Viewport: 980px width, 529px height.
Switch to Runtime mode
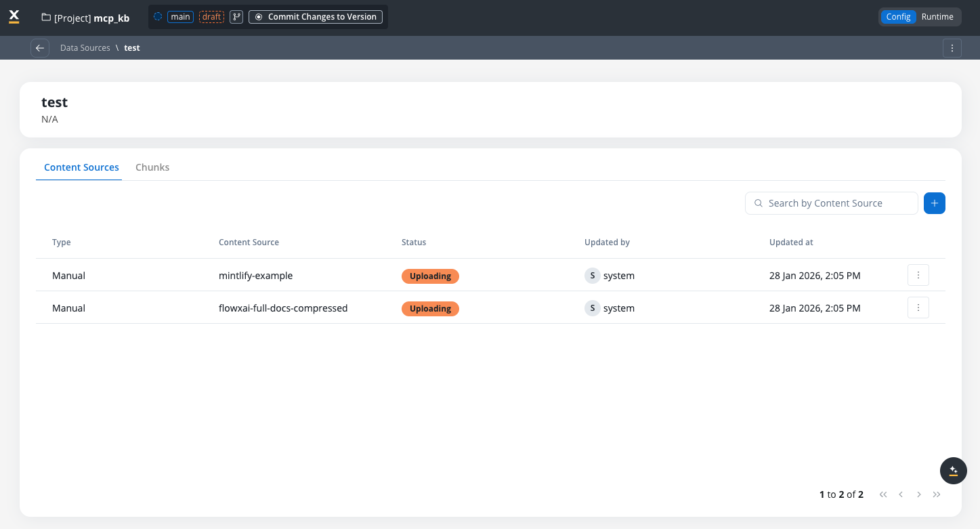(x=937, y=17)
